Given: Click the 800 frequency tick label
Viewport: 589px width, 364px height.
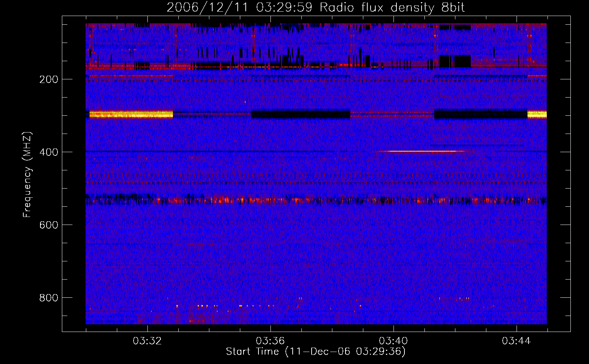Looking at the screenshot, I should pos(49,298).
